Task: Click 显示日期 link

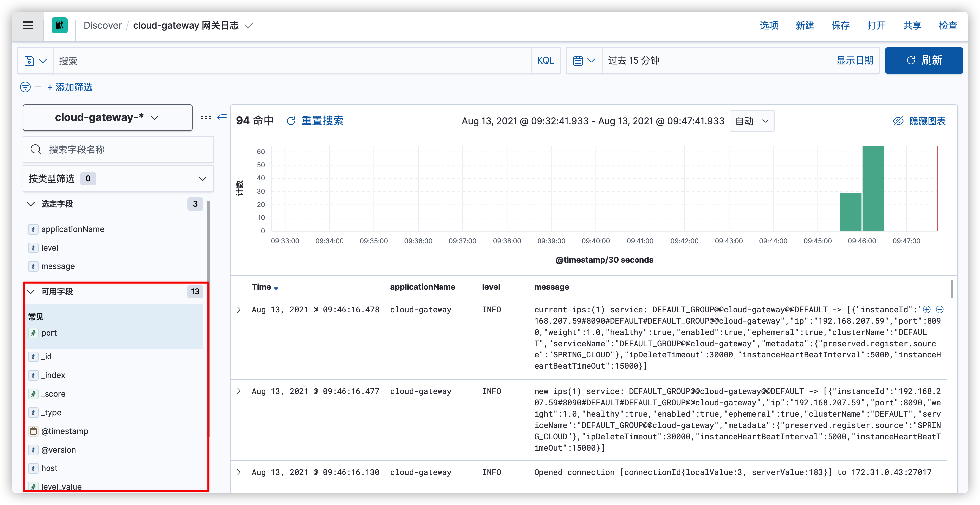Action: tap(854, 61)
